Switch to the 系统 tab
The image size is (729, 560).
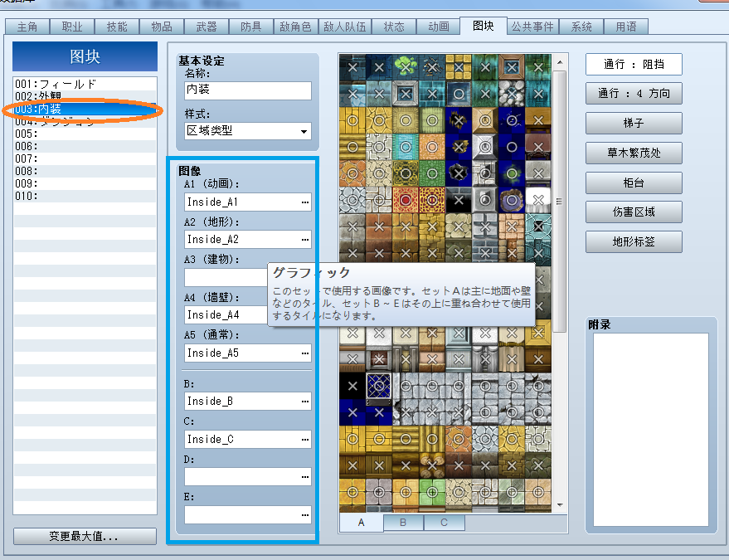point(581,27)
